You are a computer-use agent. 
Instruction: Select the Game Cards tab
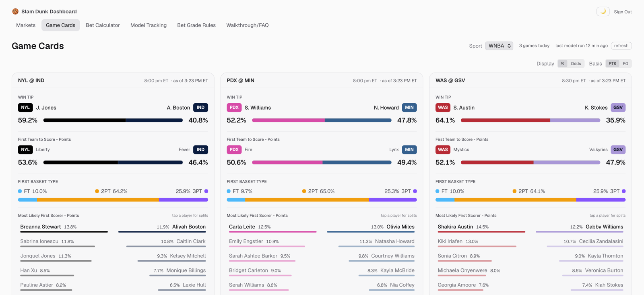pyautogui.click(x=60, y=25)
